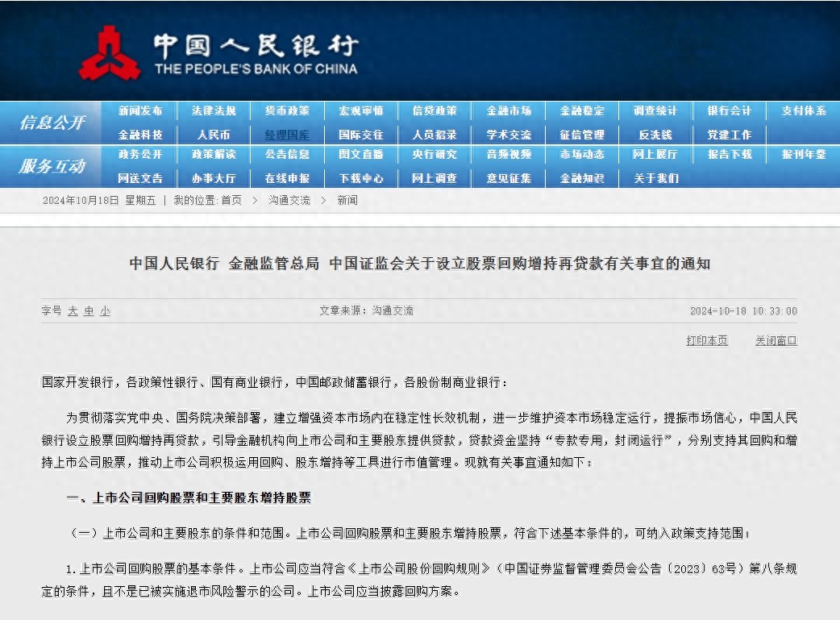Visit the 关于我们 page
This screenshot has width=840, height=620.
point(655,178)
